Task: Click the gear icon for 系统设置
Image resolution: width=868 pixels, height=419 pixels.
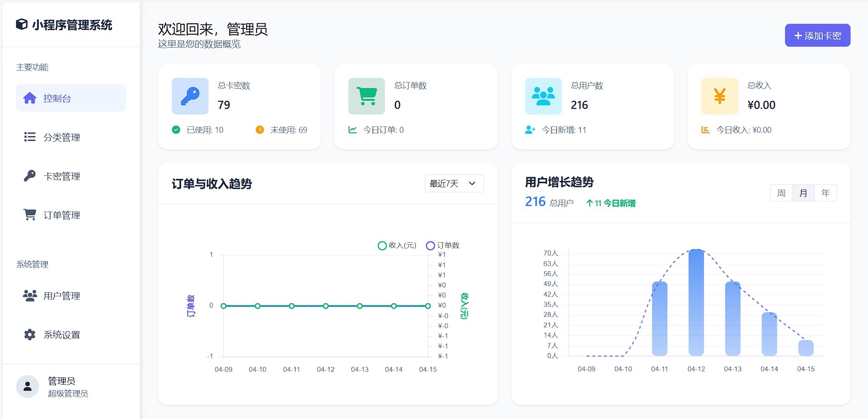Action: (30, 335)
